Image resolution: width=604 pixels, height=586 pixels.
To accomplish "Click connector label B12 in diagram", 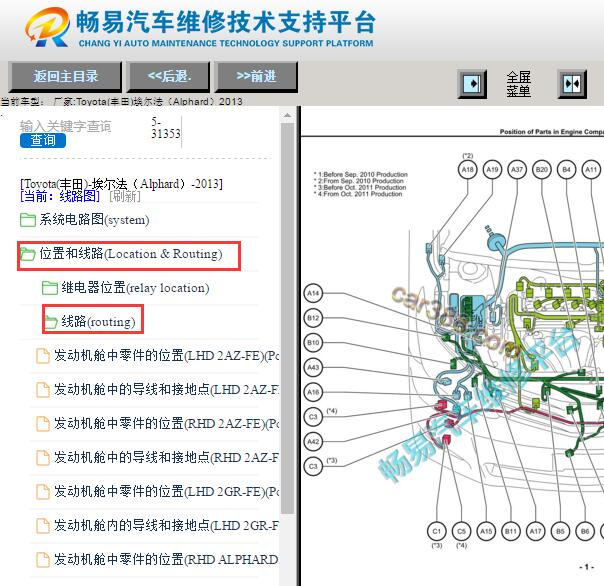I will coord(313,318).
